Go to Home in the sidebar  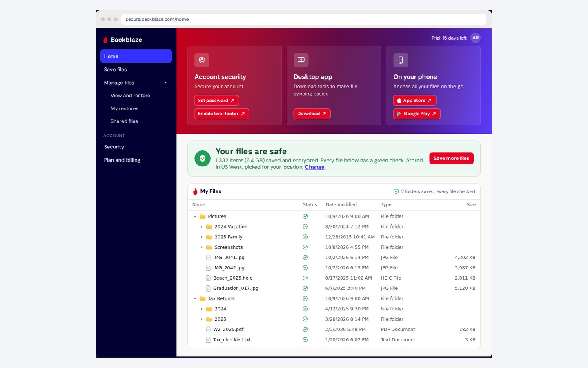(136, 56)
